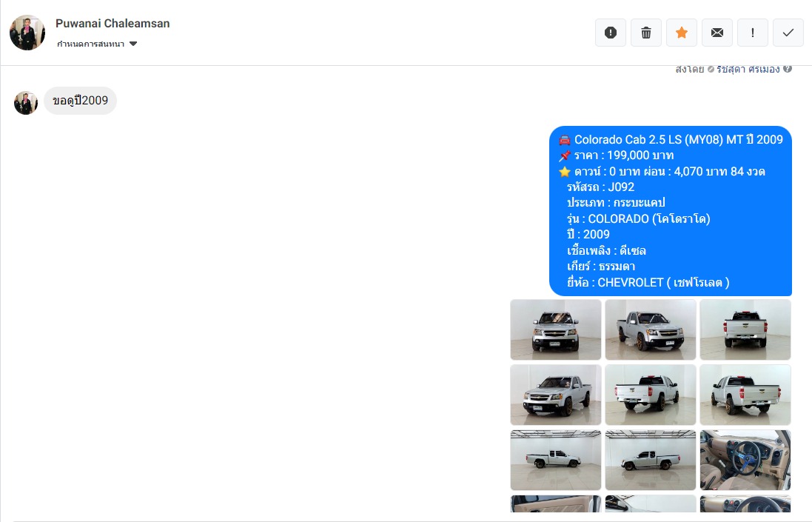The width and height of the screenshot is (812, 522).
Task: Select the ขอดูปี2009 message bubble
Action: (x=80, y=101)
